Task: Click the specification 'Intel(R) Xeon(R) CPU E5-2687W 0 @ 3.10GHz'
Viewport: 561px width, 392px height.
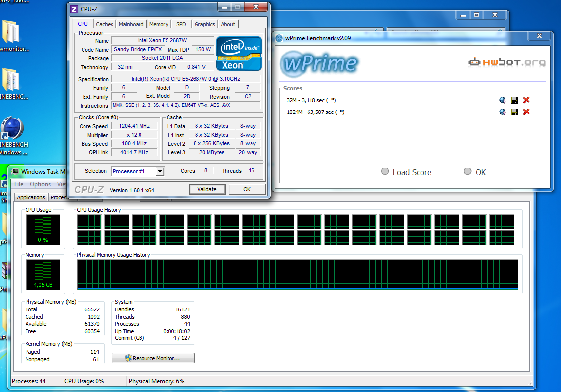Action: click(186, 79)
